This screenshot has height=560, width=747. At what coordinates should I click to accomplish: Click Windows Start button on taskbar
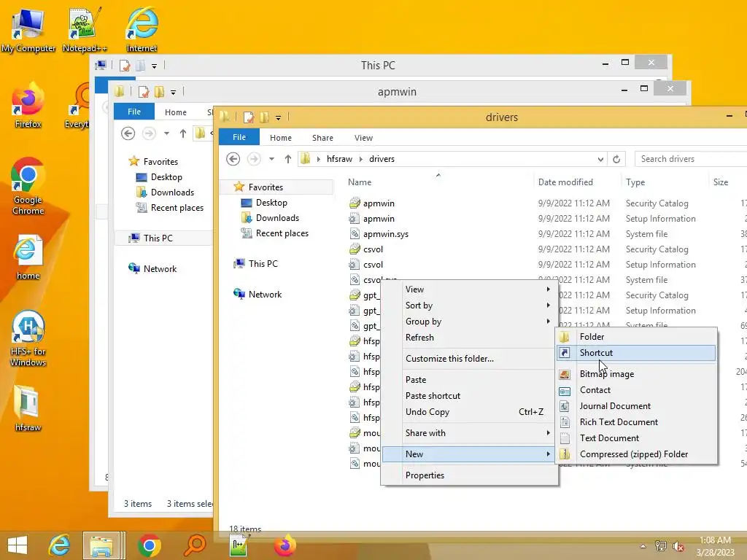(18, 545)
